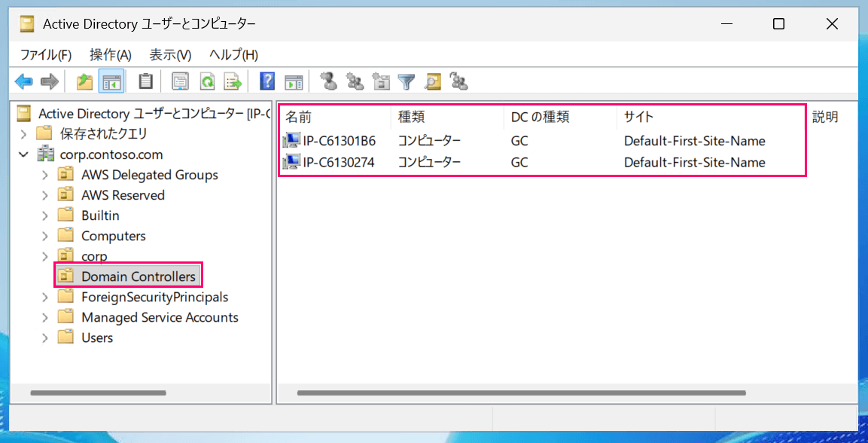Create a new user with the single-person icon
Screen dimensions: 868x443
coord(329,81)
